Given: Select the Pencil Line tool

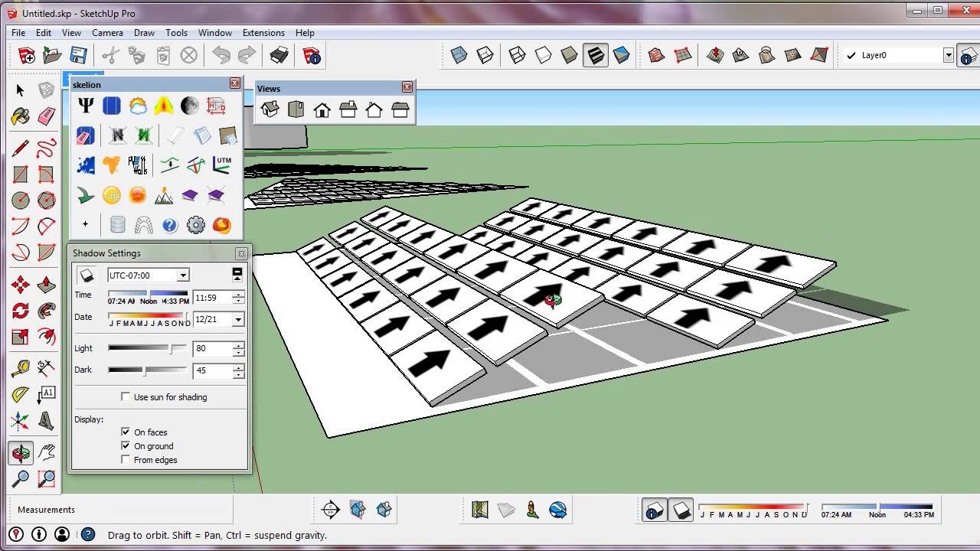Looking at the screenshot, I should (21, 148).
